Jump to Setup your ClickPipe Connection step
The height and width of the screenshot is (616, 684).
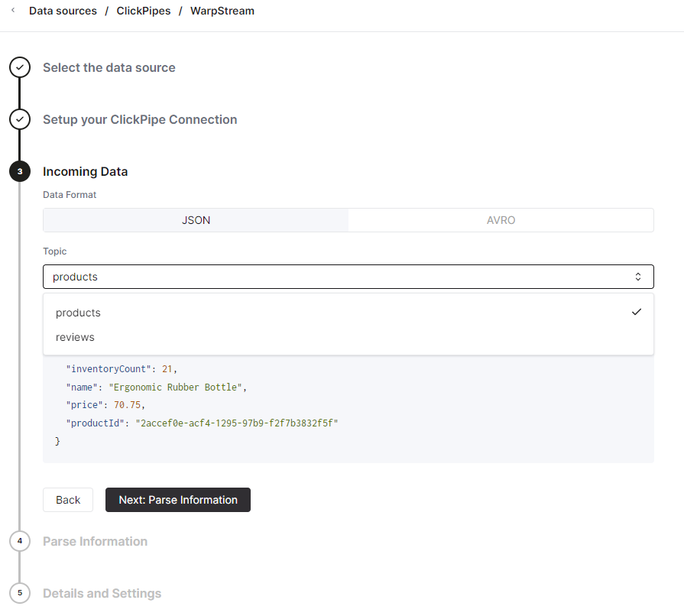coord(140,119)
